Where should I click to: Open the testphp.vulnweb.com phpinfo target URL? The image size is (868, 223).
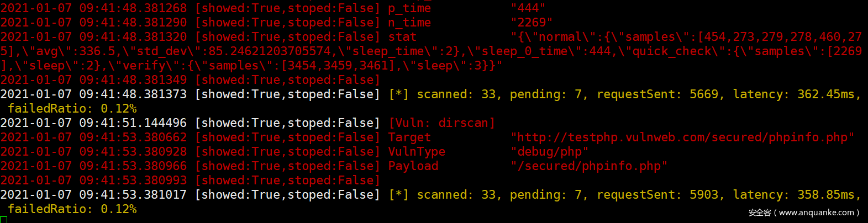[682, 137]
